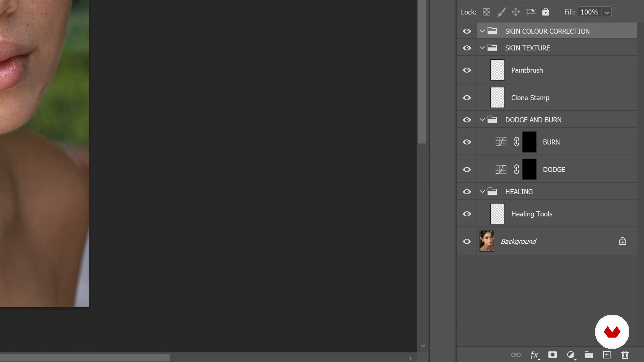Open the Fill percentage dropdown
Screen dimensions: 644x362
point(607,12)
